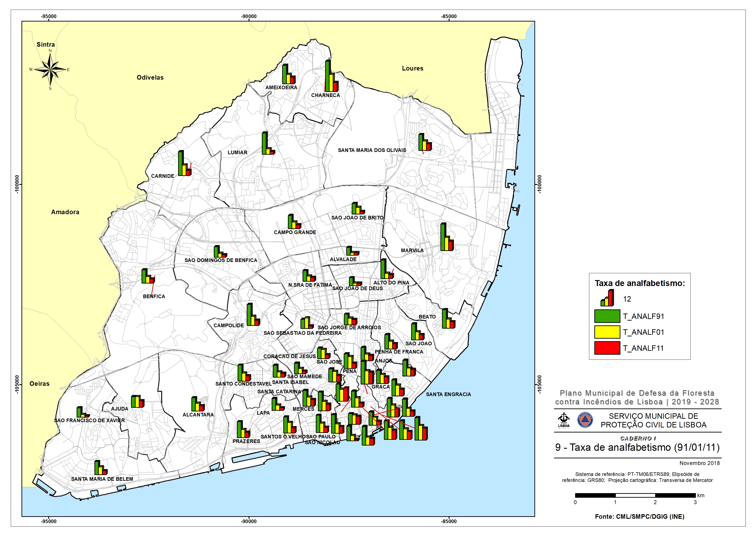The height and width of the screenshot is (535, 756).
Task: Click the 'SANTA ENGRACIA' parish label
Action: (448, 394)
